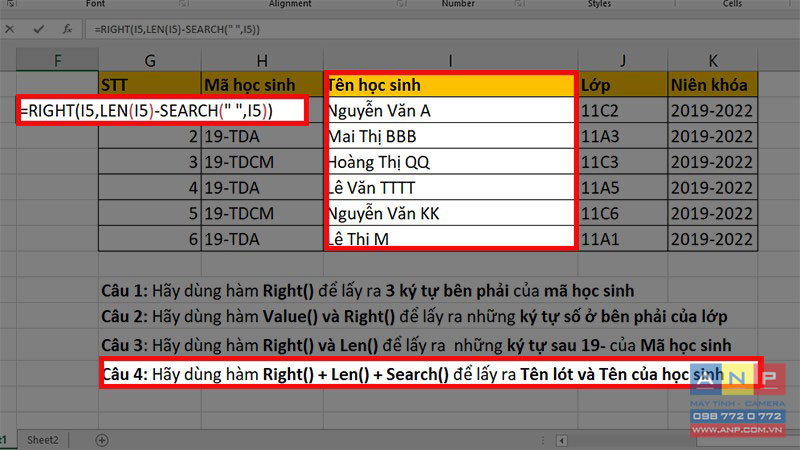800x450 pixels.
Task: Select column F header
Action: 57,61
